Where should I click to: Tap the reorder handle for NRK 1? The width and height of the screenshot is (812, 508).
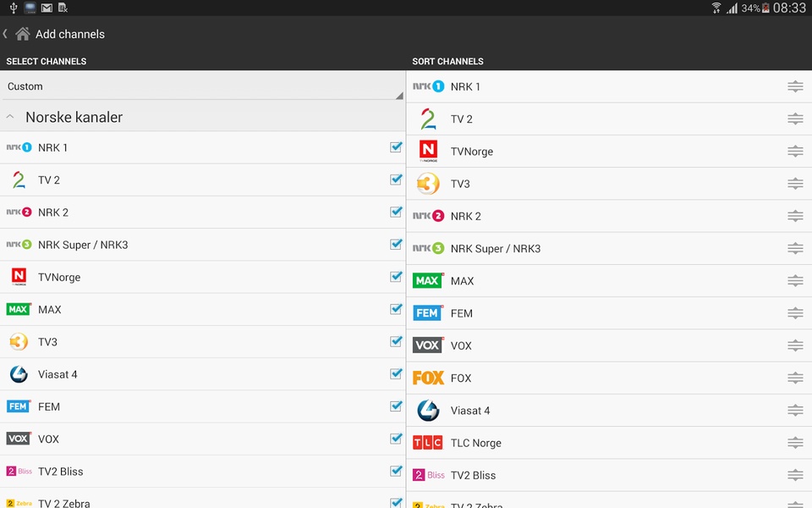click(795, 86)
